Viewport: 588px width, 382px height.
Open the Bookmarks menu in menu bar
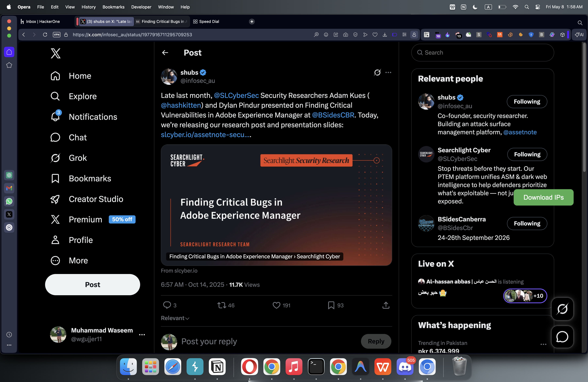click(x=113, y=7)
